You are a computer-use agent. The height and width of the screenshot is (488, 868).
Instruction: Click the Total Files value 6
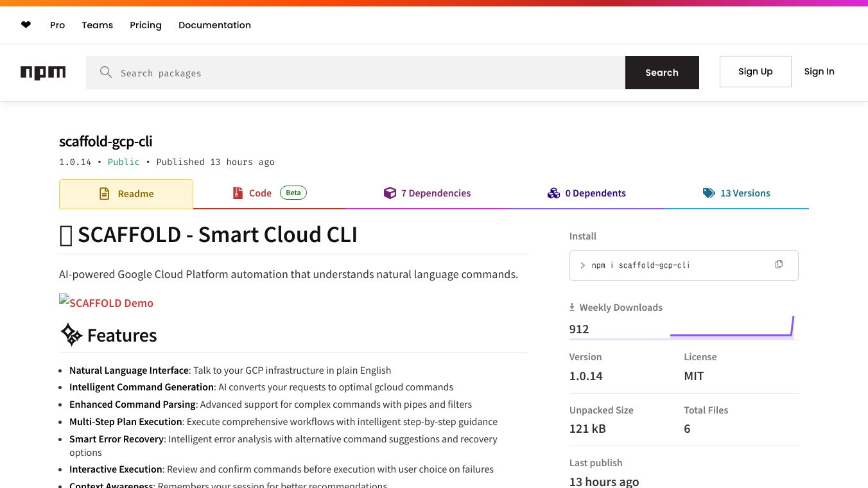(x=687, y=428)
